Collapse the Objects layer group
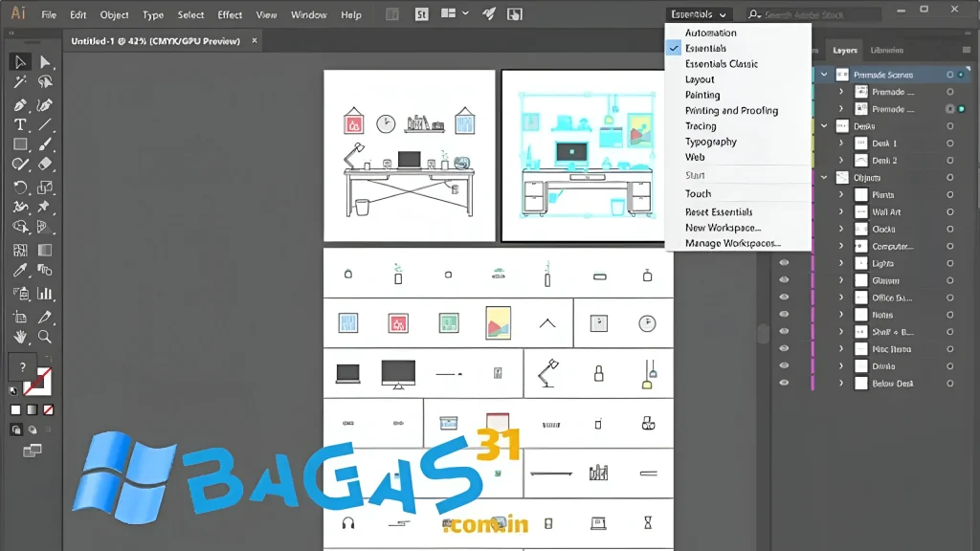Viewport: 980px width, 551px height. (x=824, y=177)
